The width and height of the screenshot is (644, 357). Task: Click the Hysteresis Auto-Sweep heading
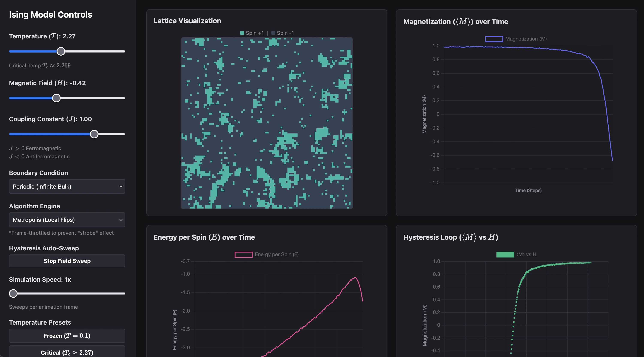tap(44, 248)
